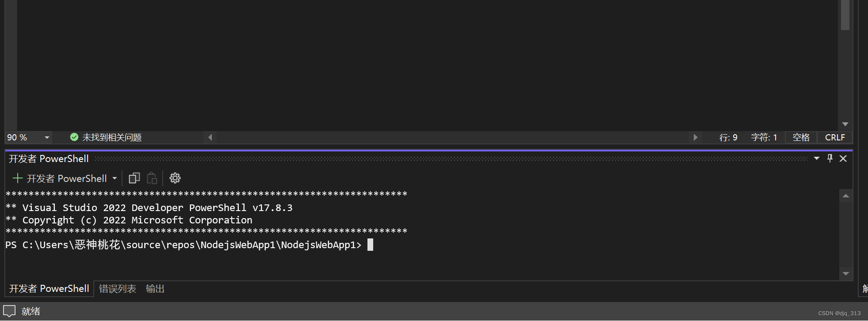
Task: Click the editor horizontal scroll left arrow
Action: [x=210, y=137]
